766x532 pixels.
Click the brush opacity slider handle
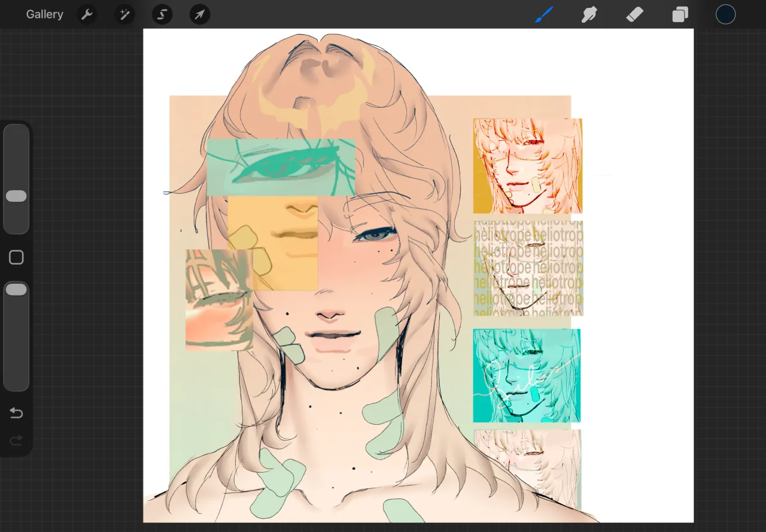pos(16,290)
